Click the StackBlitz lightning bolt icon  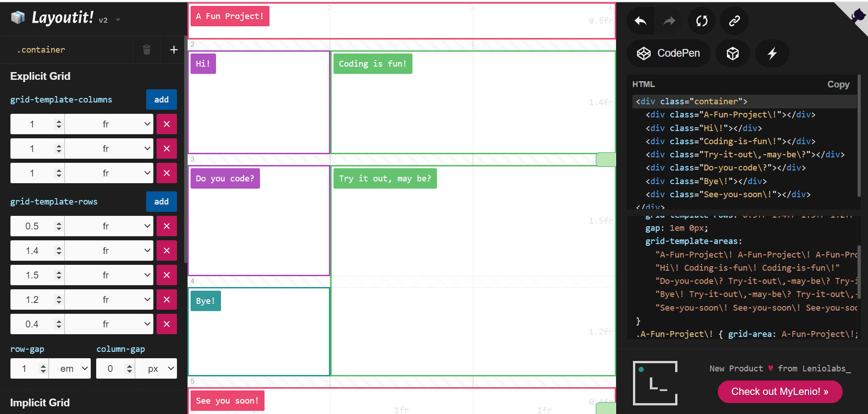click(772, 54)
